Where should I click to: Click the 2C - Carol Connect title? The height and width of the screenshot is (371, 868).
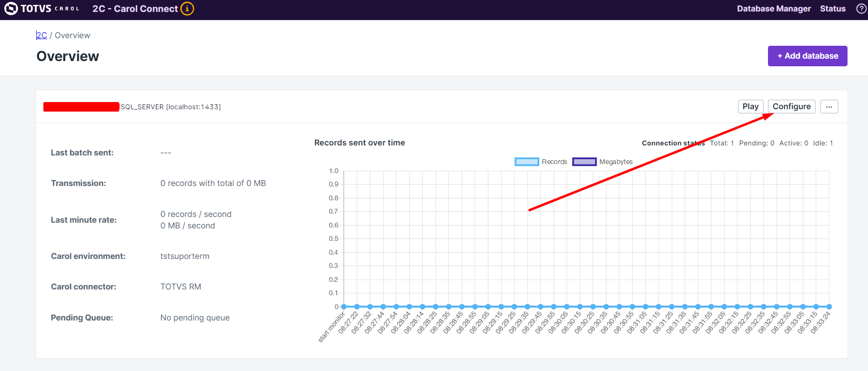[x=135, y=9]
